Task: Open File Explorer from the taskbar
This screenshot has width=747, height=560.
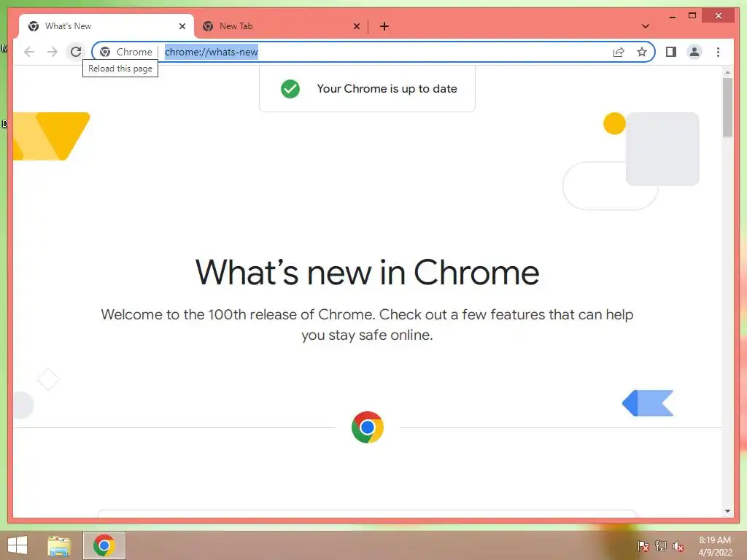Action: click(59, 545)
